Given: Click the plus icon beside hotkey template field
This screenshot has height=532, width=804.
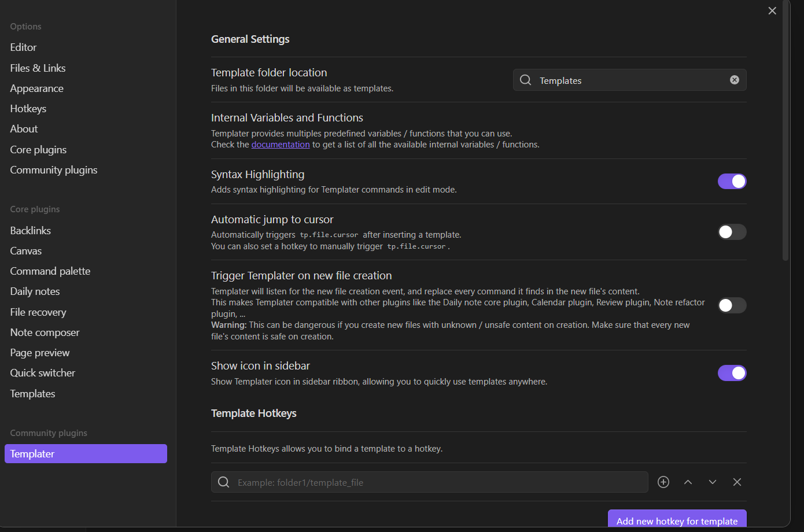Looking at the screenshot, I should tap(663, 482).
